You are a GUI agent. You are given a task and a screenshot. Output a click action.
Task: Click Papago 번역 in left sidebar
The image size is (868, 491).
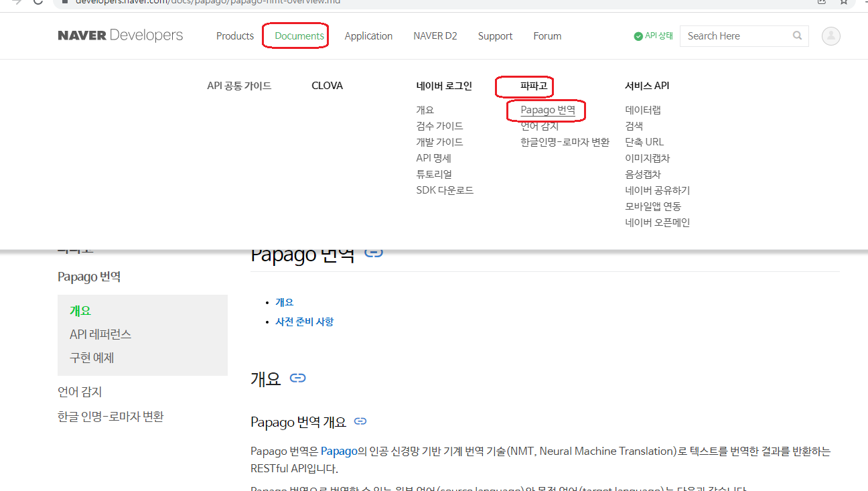coord(89,277)
